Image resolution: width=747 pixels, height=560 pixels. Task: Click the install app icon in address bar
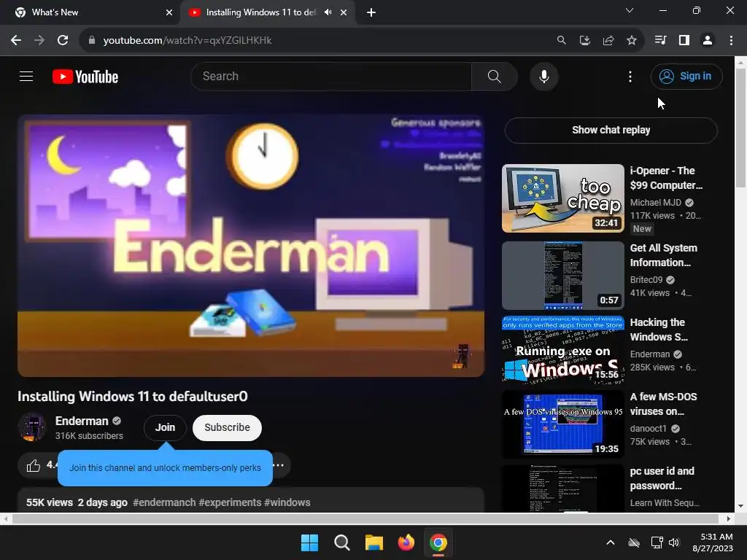point(585,41)
